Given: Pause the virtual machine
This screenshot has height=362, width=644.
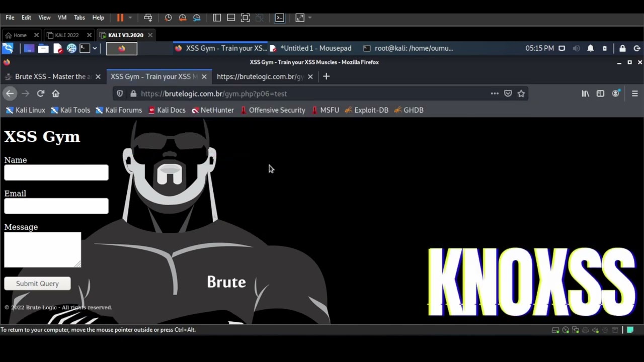Looking at the screenshot, I should pyautogui.click(x=120, y=18).
